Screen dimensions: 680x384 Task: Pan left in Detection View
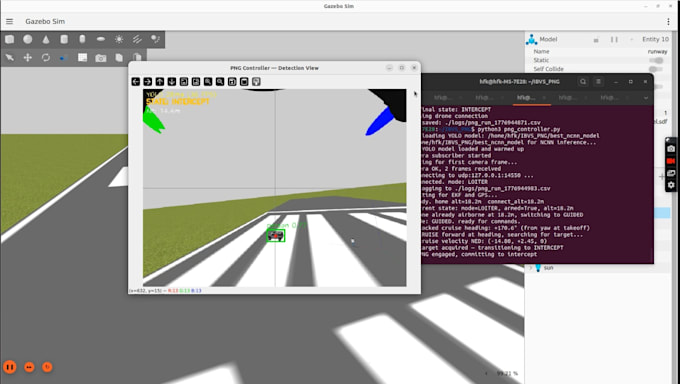(x=136, y=82)
